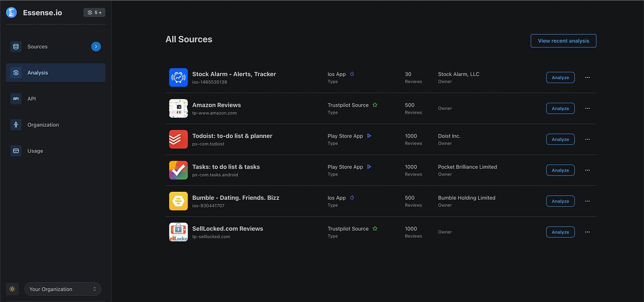This screenshot has width=644, height=302.
Task: Click the 'All Sources' heading
Action: click(x=189, y=39)
